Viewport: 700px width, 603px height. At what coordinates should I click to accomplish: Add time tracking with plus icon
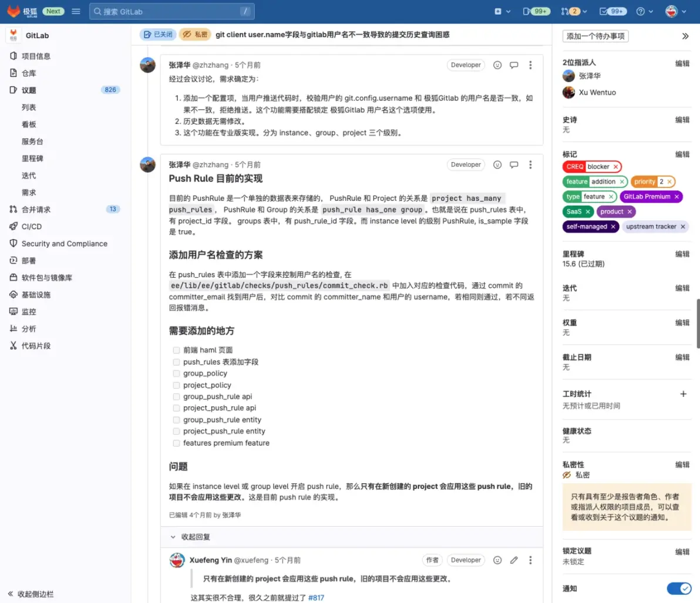click(683, 394)
